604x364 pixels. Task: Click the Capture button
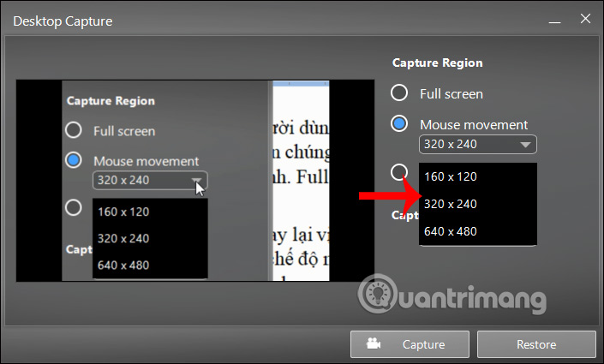click(410, 344)
